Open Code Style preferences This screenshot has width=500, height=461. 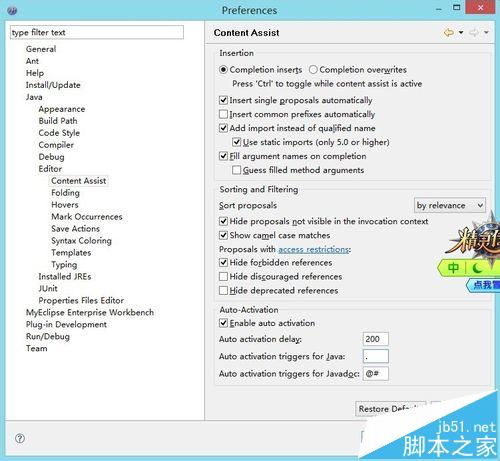(x=59, y=133)
